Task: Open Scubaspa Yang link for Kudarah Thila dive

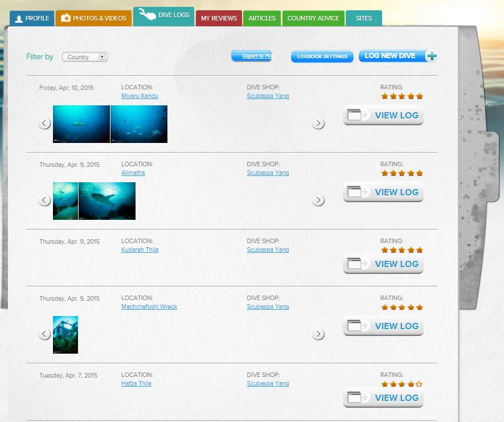Action: pyautogui.click(x=268, y=249)
